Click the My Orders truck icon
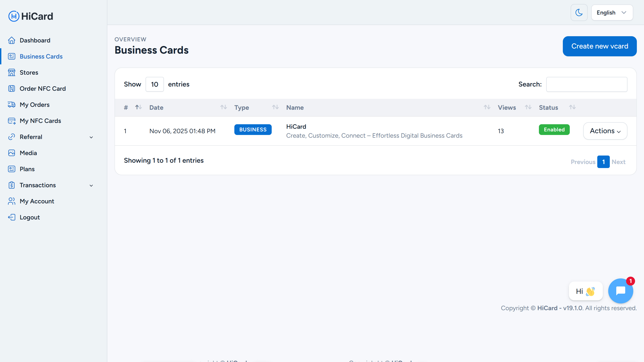 (x=11, y=105)
